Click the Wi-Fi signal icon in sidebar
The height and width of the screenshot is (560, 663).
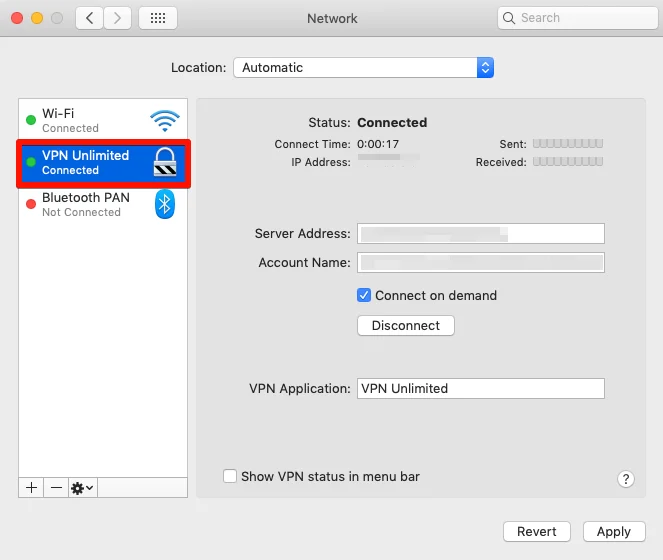point(164,121)
